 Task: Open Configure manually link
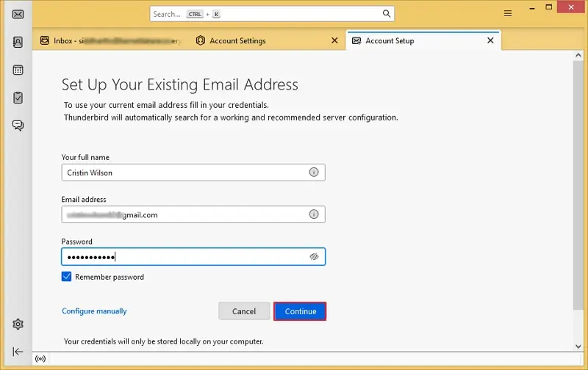click(x=94, y=311)
